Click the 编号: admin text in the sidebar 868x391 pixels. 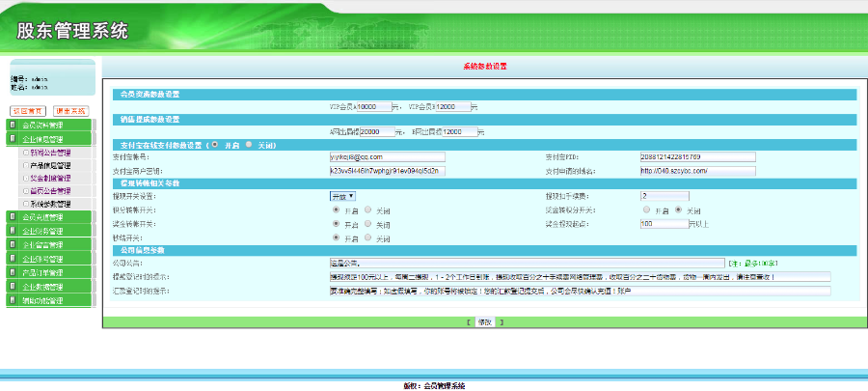coord(29,79)
